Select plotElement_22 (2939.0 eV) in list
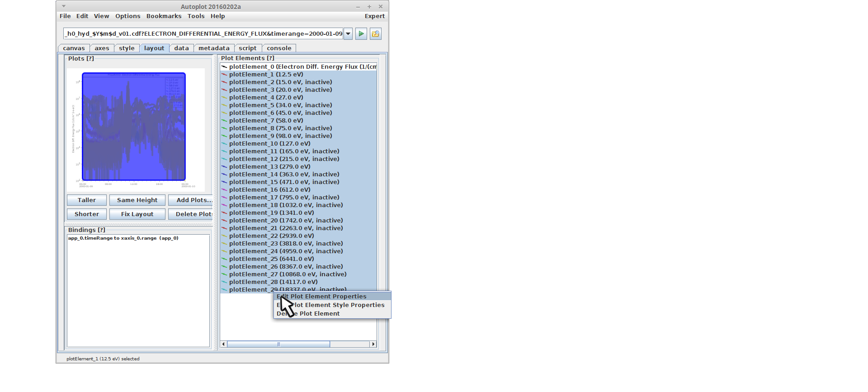The image size is (868, 392). (x=271, y=236)
